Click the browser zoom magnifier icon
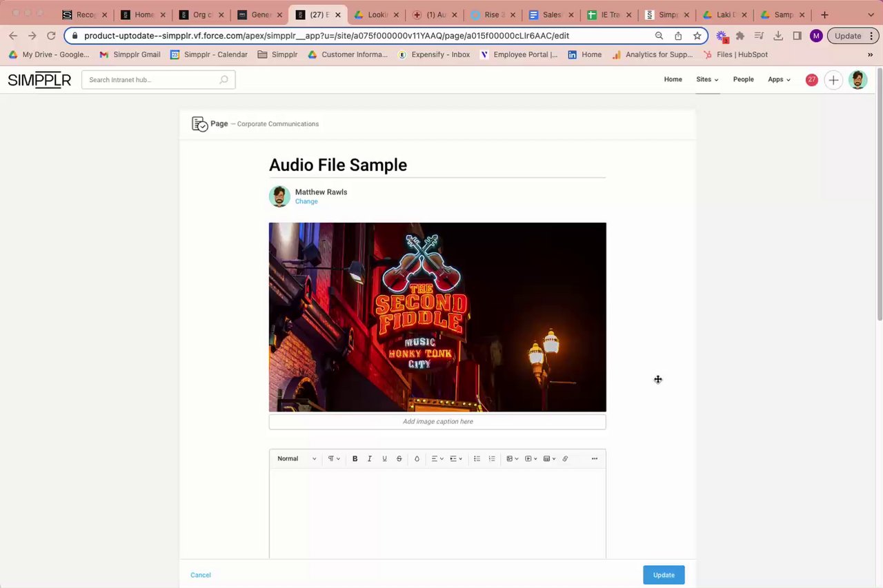 pyautogui.click(x=659, y=36)
